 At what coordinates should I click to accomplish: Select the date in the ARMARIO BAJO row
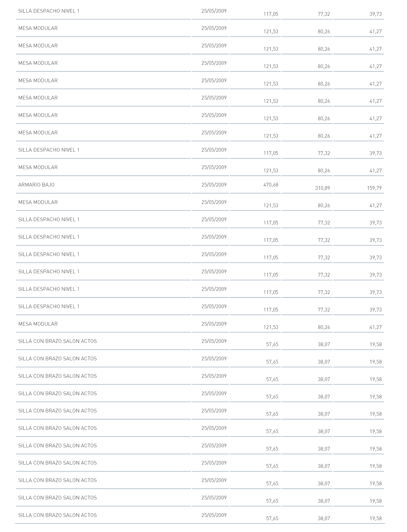tap(214, 185)
